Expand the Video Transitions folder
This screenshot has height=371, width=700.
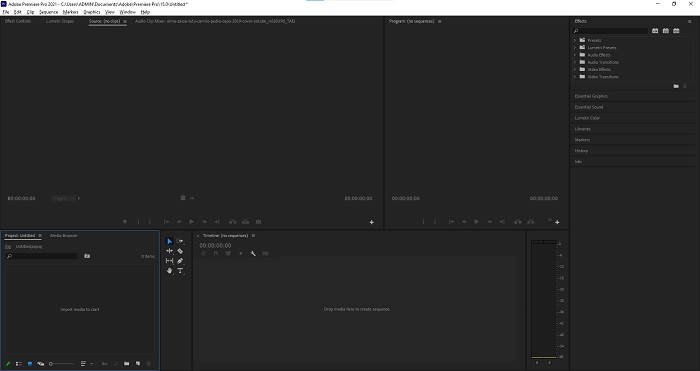pyautogui.click(x=575, y=77)
